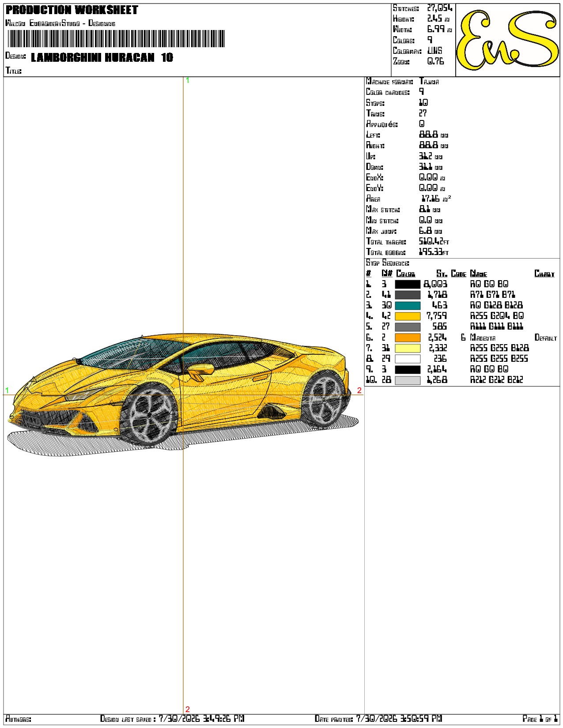This screenshot has width=563, height=728.
Task: Click the black swatch in stop 9 row
Action: click(407, 369)
